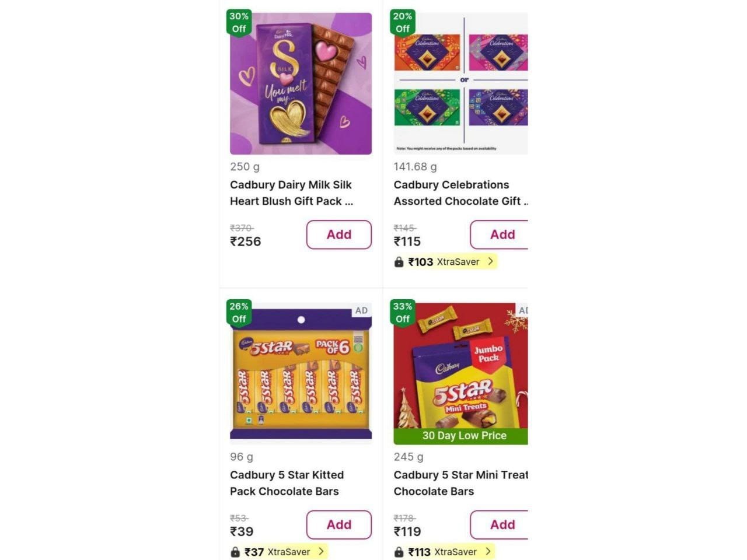Add 5 Star Mini Treats to cart

click(500, 524)
